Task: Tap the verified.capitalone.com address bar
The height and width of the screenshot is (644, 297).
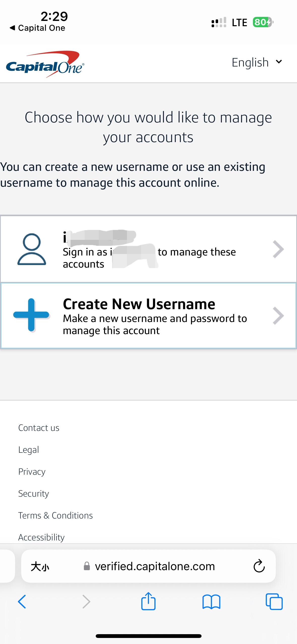Action: click(148, 566)
